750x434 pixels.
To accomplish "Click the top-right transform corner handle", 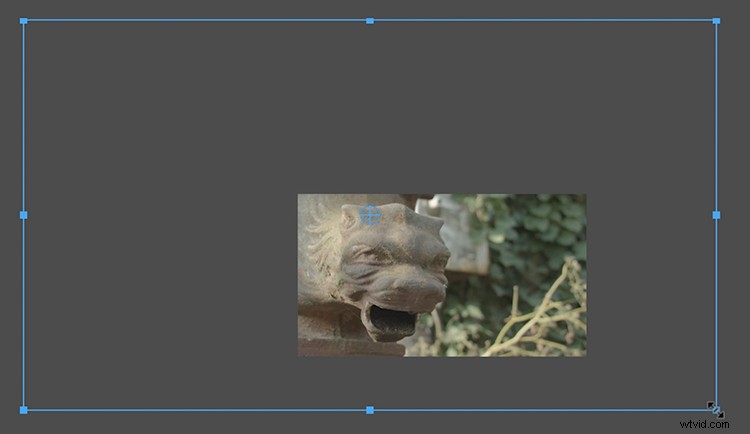I will (x=716, y=21).
